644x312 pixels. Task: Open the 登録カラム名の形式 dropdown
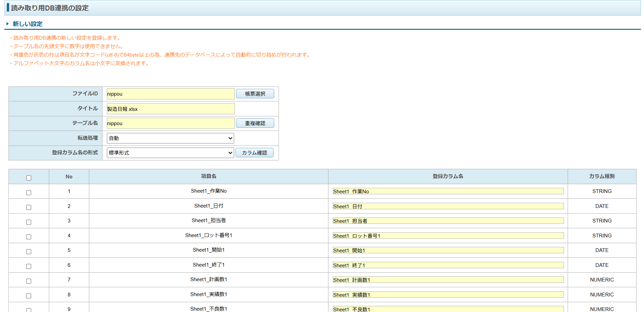tap(170, 153)
